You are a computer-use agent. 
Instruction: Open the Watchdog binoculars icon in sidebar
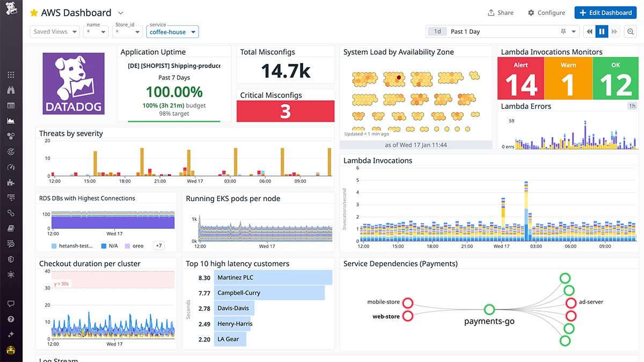pyautogui.click(x=11, y=90)
